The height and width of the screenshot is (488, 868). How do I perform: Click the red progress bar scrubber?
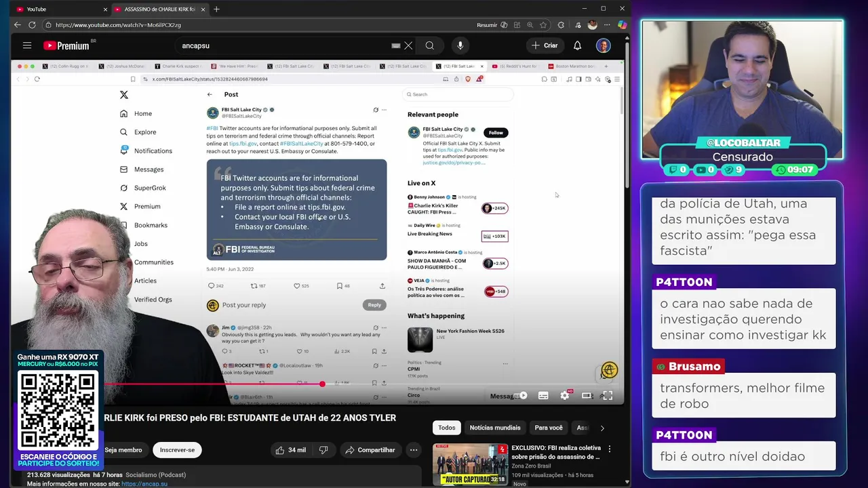click(322, 384)
